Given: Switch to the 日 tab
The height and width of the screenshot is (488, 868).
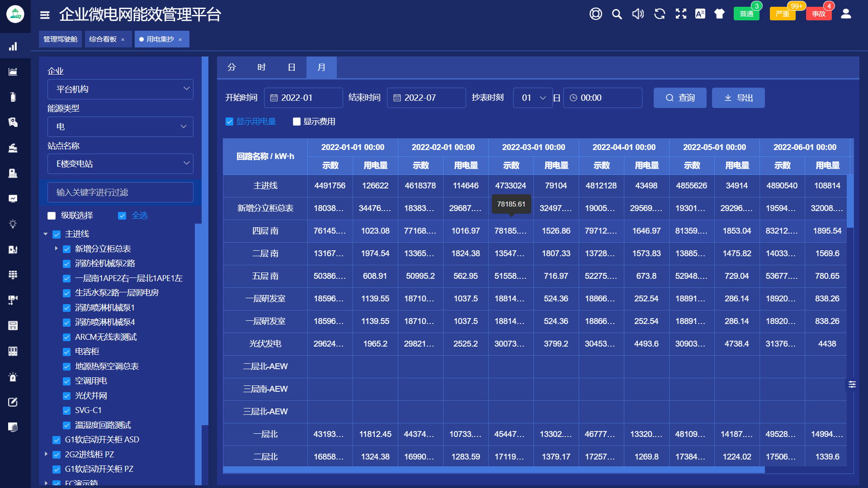Looking at the screenshot, I should click(x=292, y=67).
